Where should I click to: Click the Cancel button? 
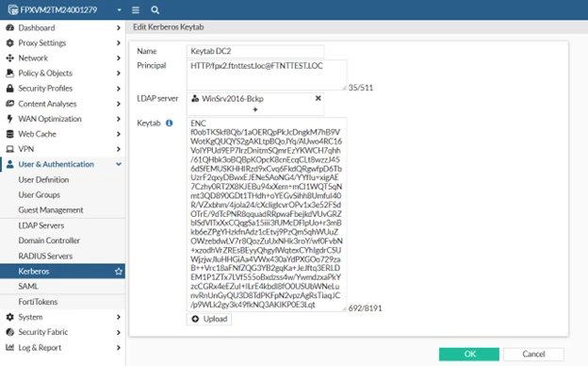coord(533,354)
